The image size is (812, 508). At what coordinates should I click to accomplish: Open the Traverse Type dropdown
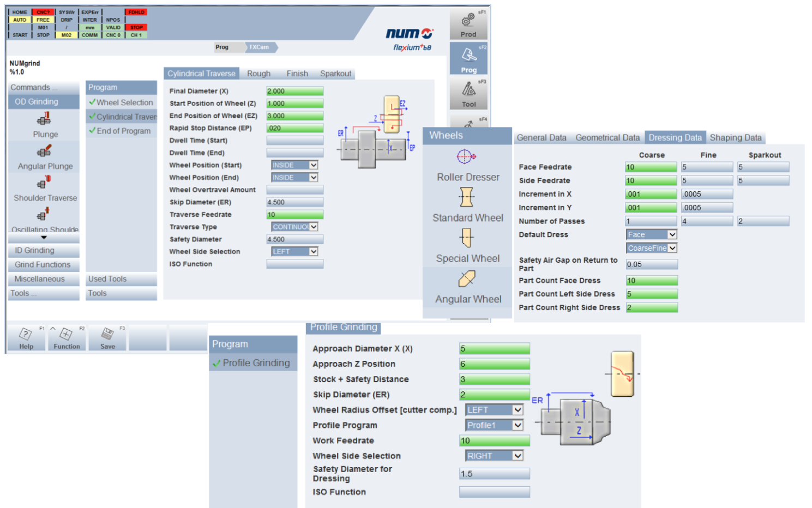(294, 227)
